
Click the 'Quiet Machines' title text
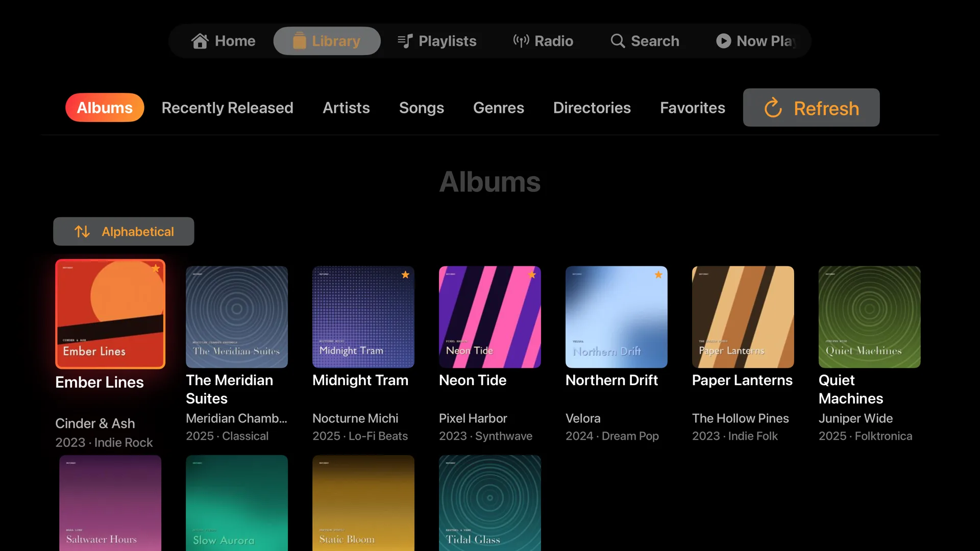(851, 389)
